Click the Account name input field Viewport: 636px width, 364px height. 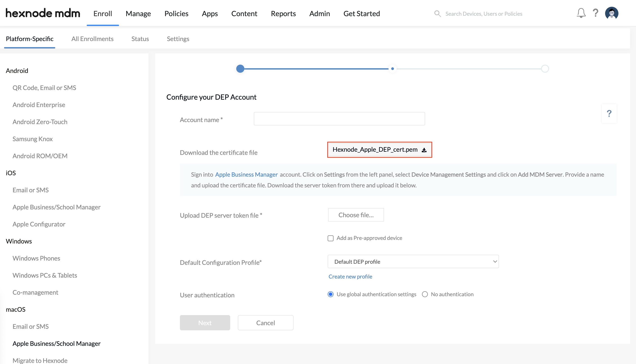click(339, 119)
